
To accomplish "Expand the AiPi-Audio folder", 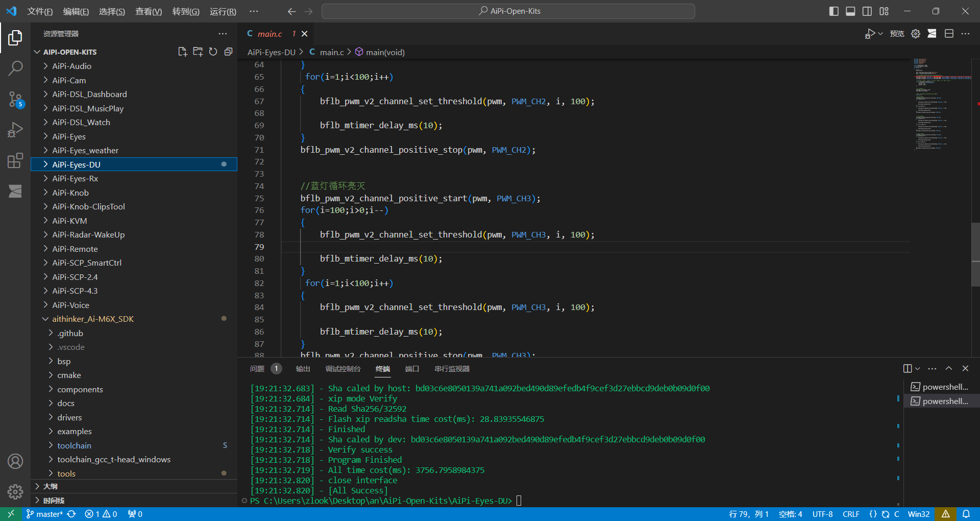I will click(134, 66).
